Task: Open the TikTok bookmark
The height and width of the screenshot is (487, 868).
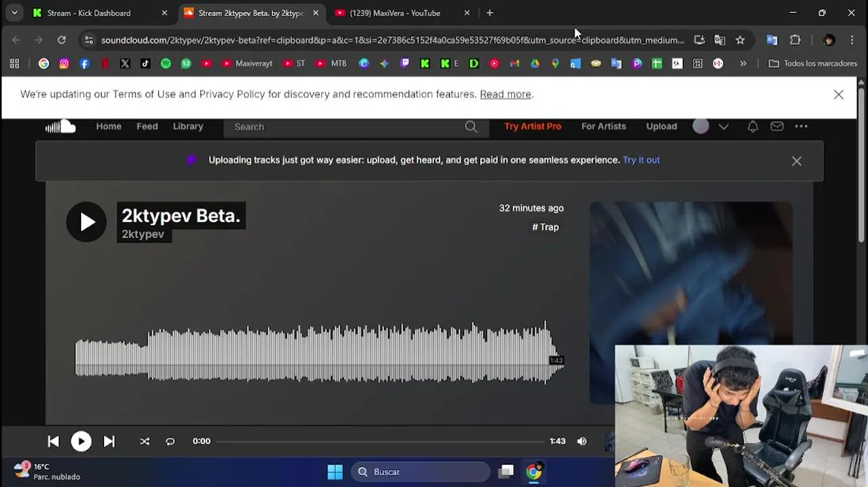Action: point(145,64)
